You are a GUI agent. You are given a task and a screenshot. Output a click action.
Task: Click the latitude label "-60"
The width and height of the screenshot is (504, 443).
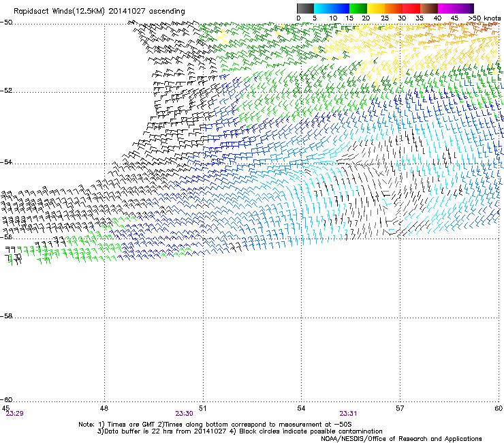[6, 400]
